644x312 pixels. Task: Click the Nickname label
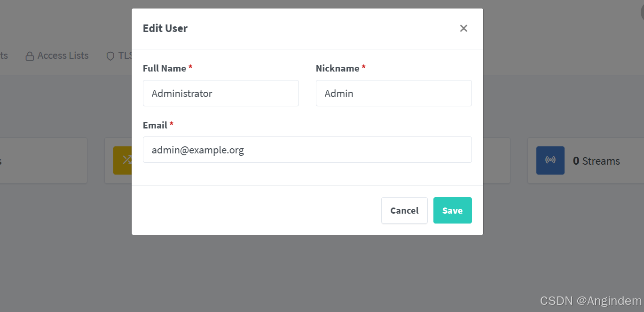[338, 68]
